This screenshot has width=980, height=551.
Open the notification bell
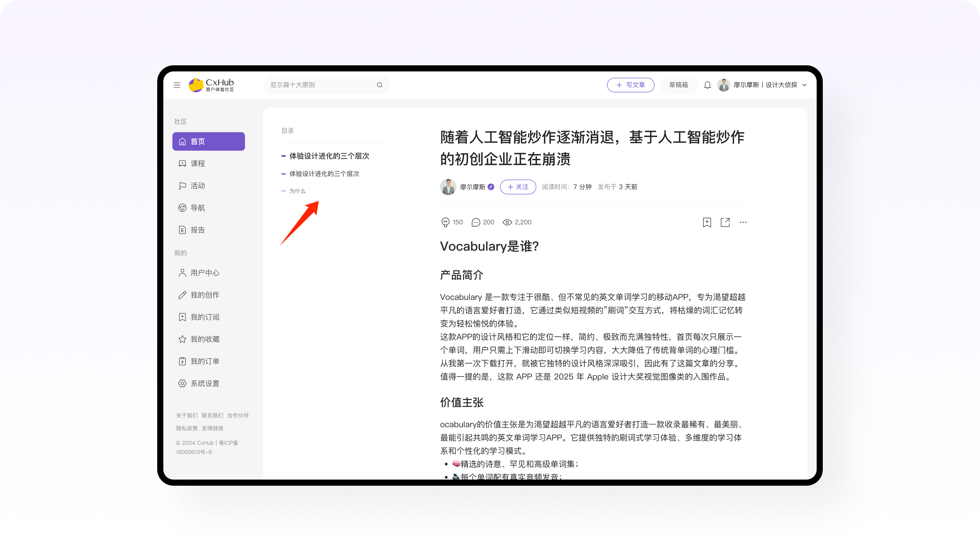[x=707, y=85]
